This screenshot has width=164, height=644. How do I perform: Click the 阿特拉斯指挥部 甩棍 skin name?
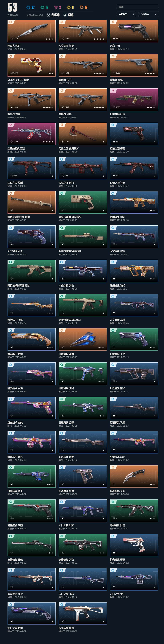click(x=19, y=217)
